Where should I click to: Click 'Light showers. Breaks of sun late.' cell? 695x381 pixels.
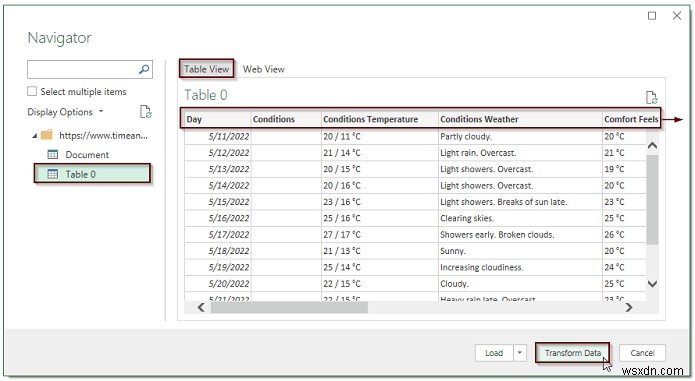[520, 202]
